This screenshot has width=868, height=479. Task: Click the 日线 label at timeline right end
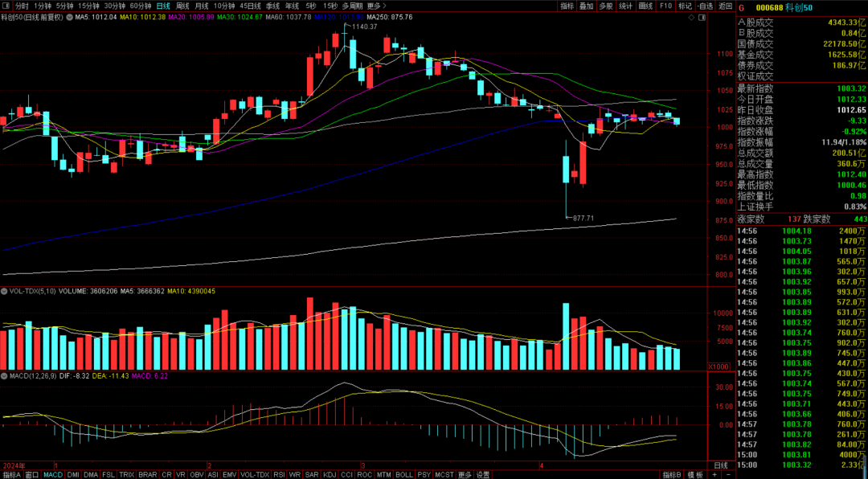coord(720,465)
